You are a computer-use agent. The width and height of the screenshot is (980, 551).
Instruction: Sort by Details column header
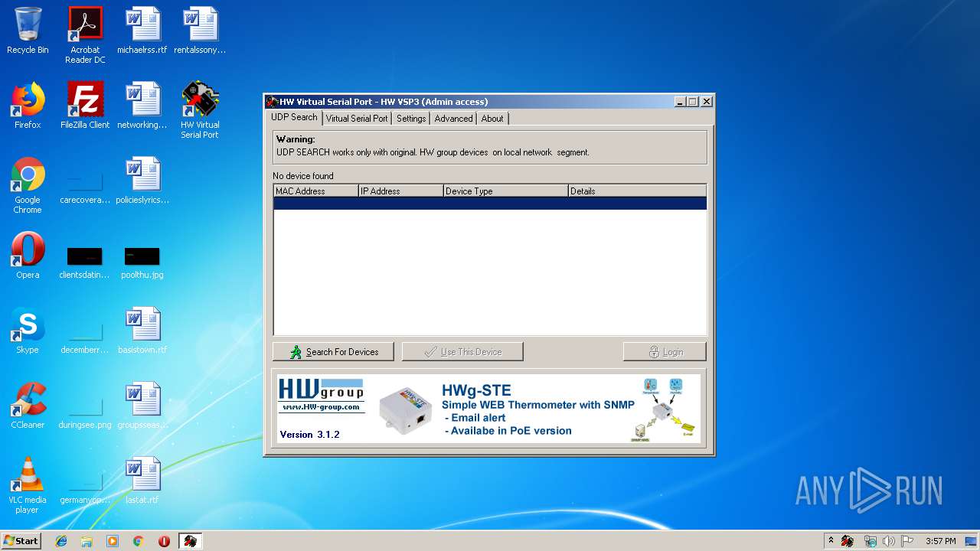pos(637,191)
